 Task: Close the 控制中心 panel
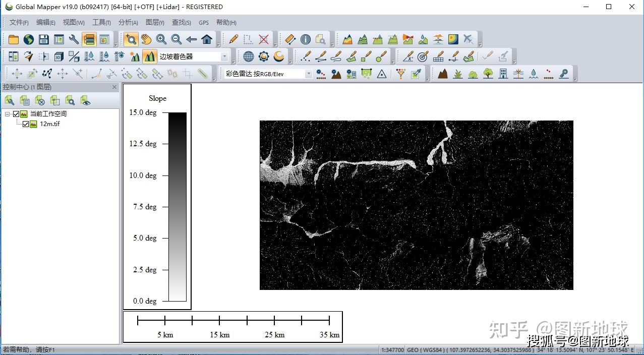pos(114,87)
